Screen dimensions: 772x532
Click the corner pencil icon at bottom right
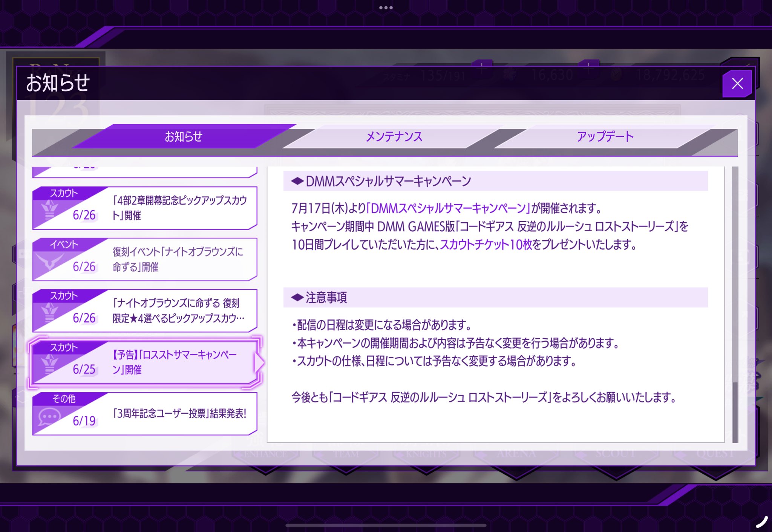click(x=761, y=522)
